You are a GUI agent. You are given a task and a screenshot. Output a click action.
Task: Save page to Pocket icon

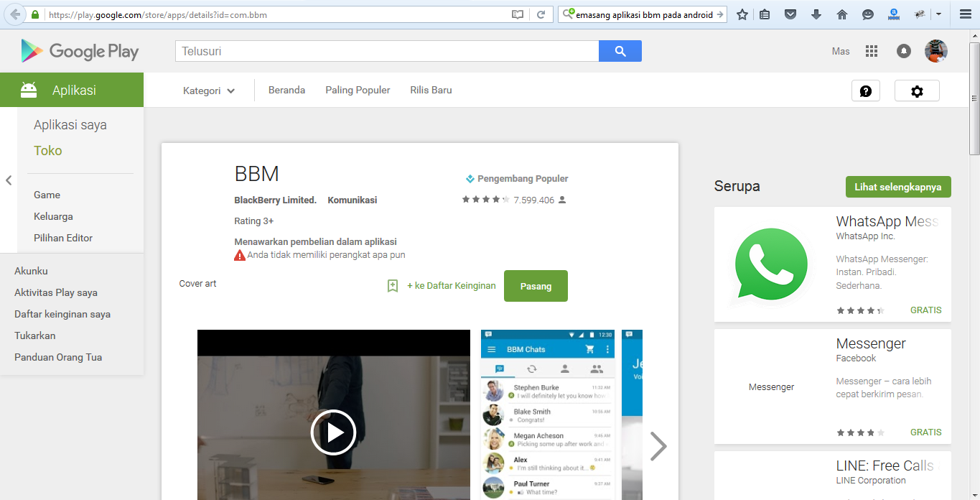pyautogui.click(x=790, y=14)
